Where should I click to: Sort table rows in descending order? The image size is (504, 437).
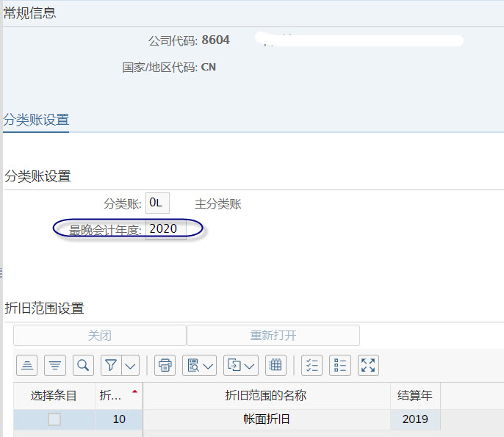[55, 365]
